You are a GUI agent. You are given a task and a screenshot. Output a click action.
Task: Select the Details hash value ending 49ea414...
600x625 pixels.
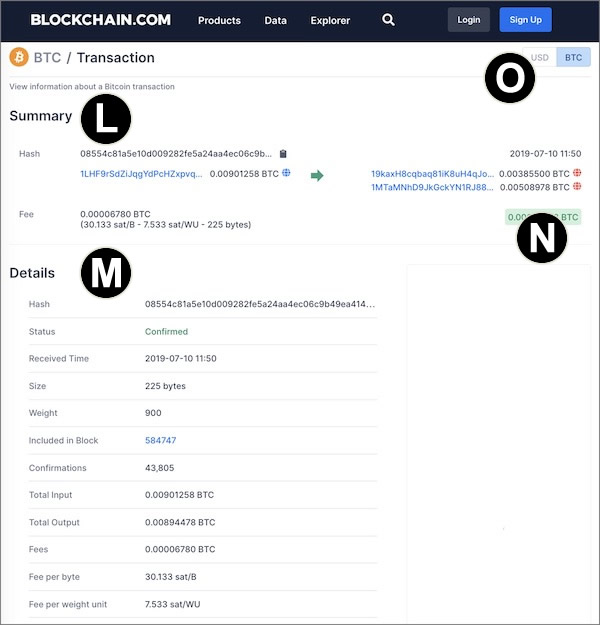260,304
